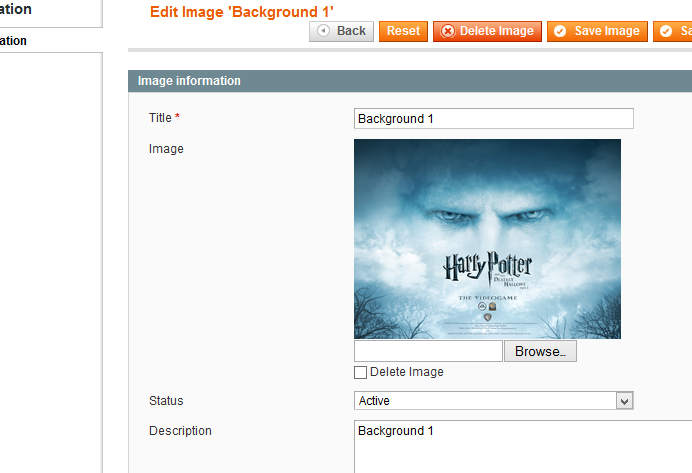The image size is (692, 473).
Task: Click the Status label
Action: pyautogui.click(x=166, y=401)
